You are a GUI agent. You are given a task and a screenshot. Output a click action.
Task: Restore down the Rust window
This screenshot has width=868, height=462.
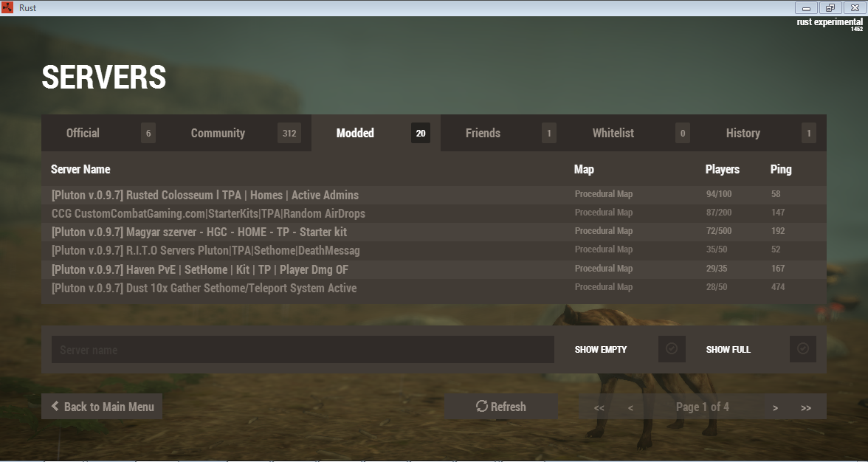click(x=830, y=7)
